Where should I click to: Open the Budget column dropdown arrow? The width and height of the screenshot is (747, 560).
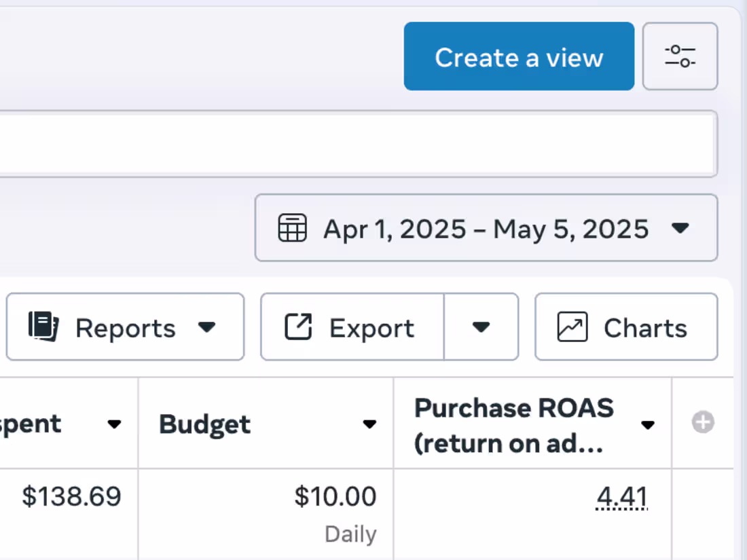point(369,424)
